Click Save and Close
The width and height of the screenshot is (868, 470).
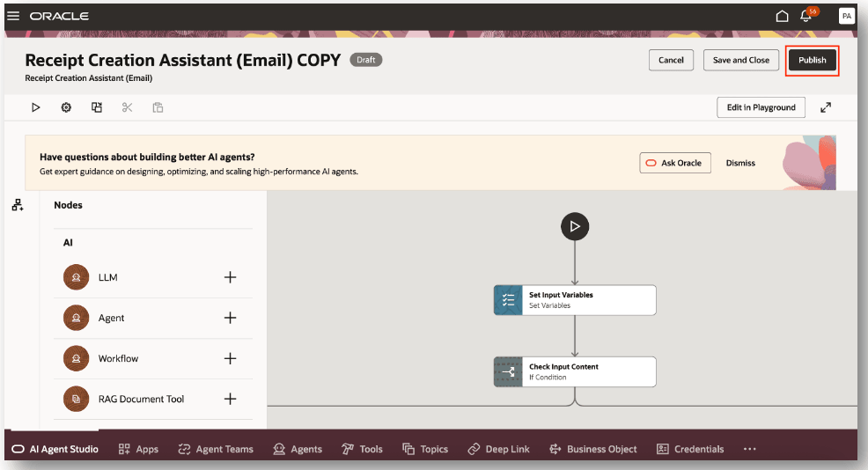(740, 60)
